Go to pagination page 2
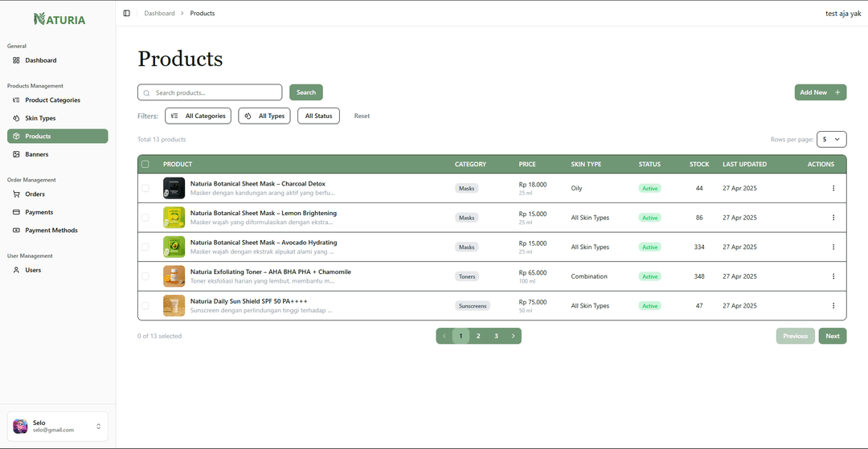 pos(478,336)
